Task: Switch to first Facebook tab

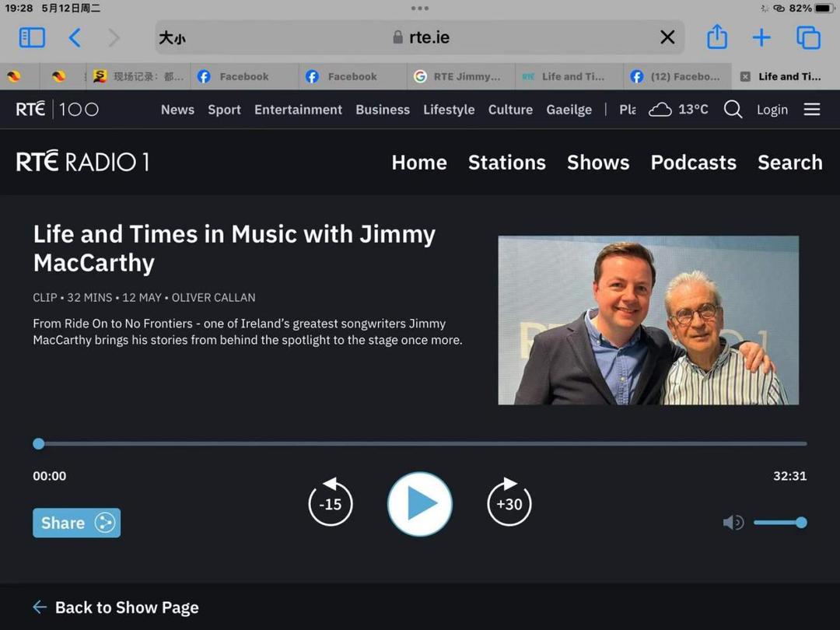Action: point(244,76)
